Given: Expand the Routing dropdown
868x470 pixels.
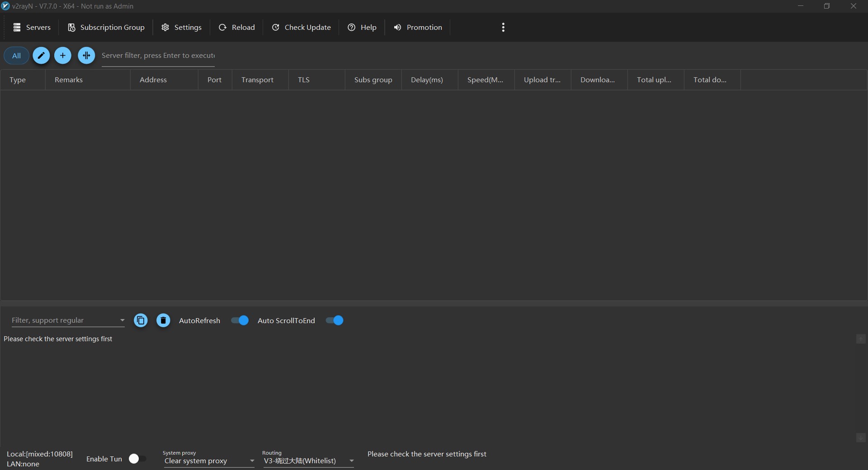Looking at the screenshot, I should click(x=308, y=461).
